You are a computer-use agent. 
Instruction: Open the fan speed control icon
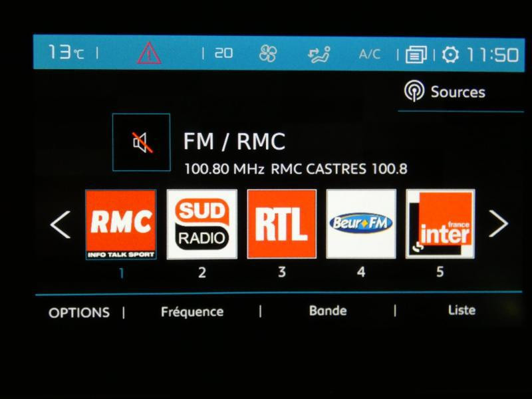pyautogui.click(x=268, y=54)
